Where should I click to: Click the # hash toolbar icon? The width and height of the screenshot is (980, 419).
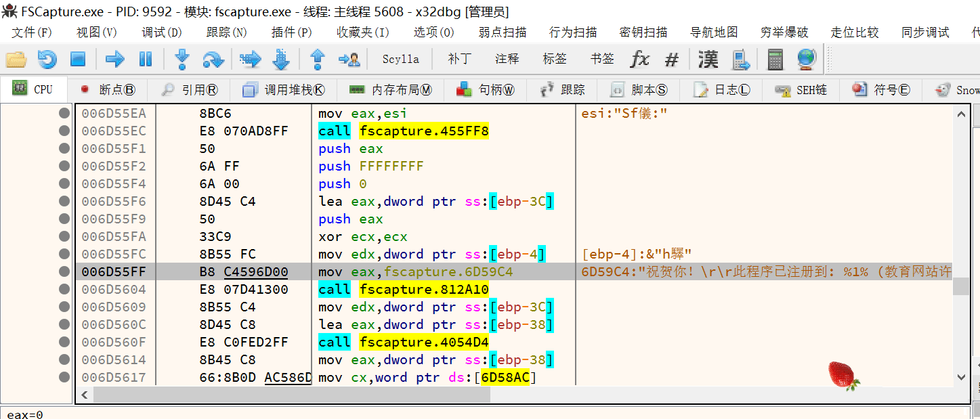(x=672, y=60)
